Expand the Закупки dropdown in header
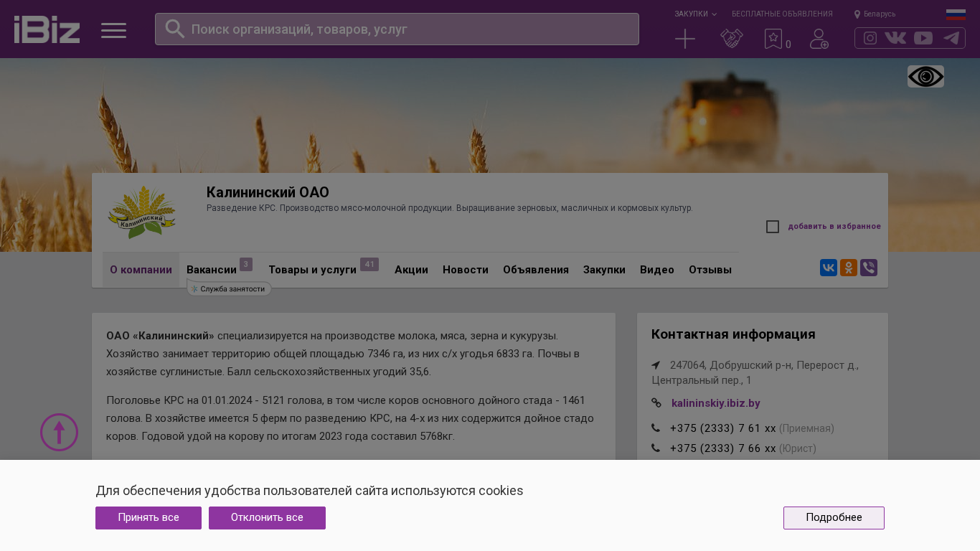 [695, 14]
